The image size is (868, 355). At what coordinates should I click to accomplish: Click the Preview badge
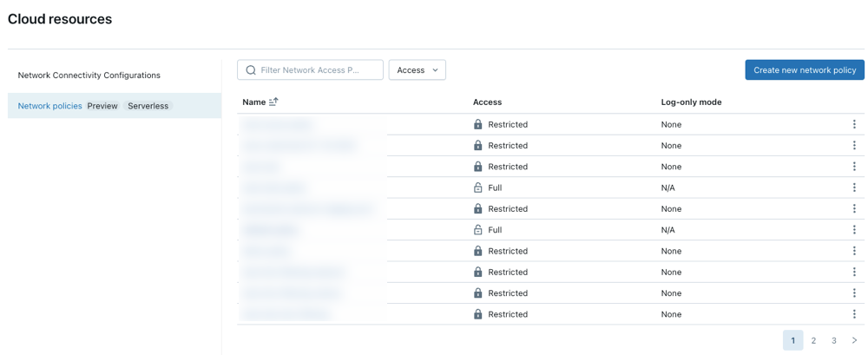point(102,106)
